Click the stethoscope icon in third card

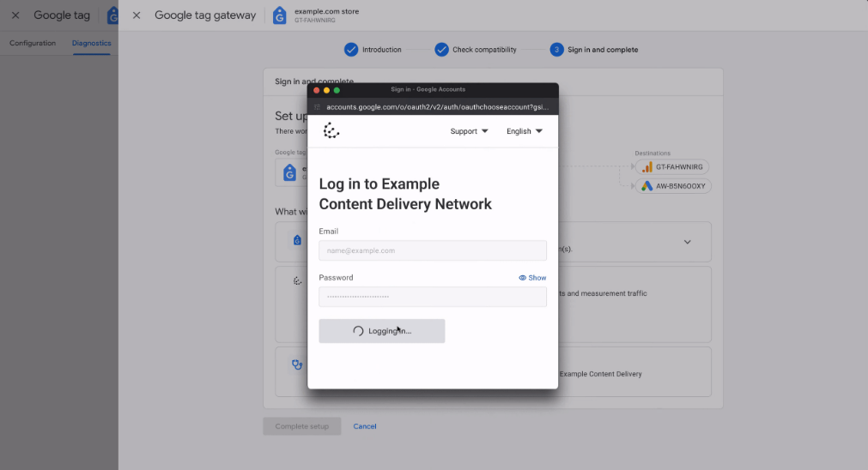(297, 365)
